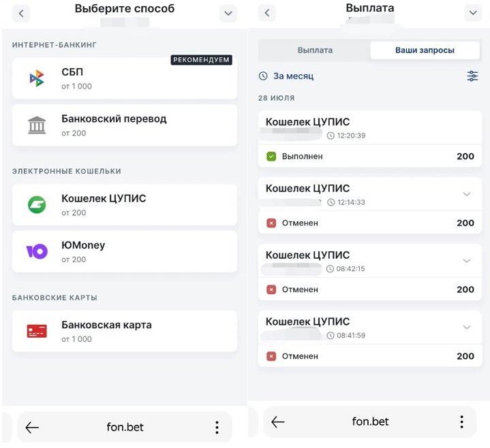Screen dimensions: 490x448
Task: Choose ЮMoney payout method
Action: pyautogui.click(x=125, y=251)
